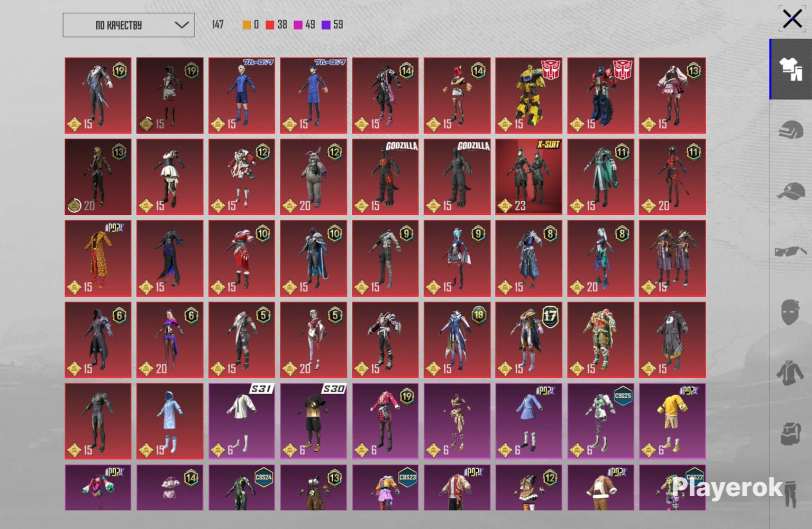The width and height of the screenshot is (812, 529).
Task: Choose the red glowing Godzilla outfit
Action: tap(385, 177)
